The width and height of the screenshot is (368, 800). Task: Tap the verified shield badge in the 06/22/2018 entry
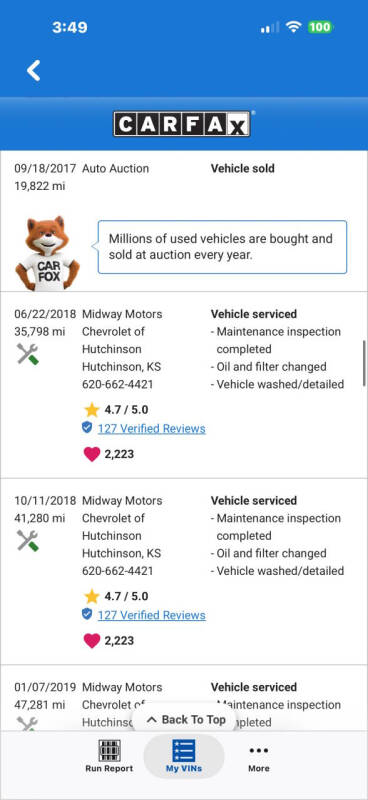click(87, 428)
